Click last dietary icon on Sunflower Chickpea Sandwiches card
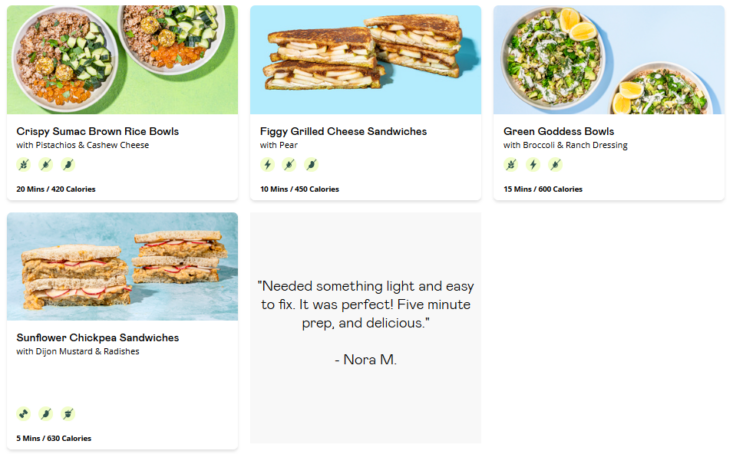Viewport: 733px width, 454px height. click(68, 413)
